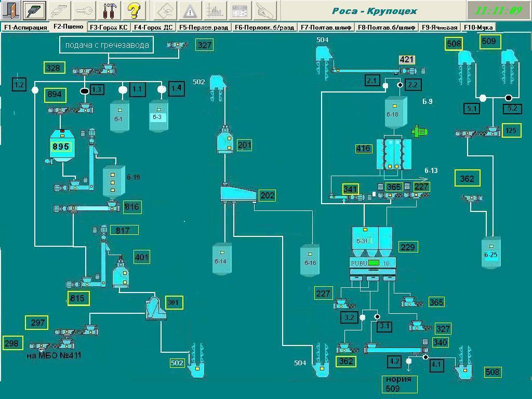Open the trend chart toolbar icon

click(x=215, y=10)
